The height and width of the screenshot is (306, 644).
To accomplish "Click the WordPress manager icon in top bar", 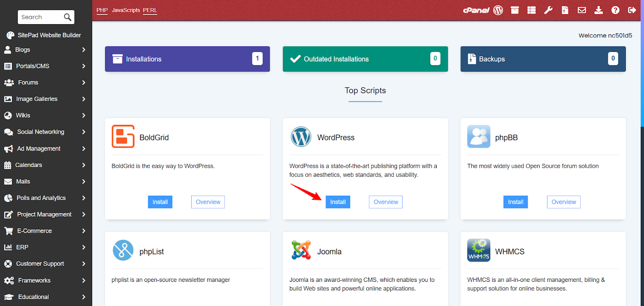I will click(498, 10).
